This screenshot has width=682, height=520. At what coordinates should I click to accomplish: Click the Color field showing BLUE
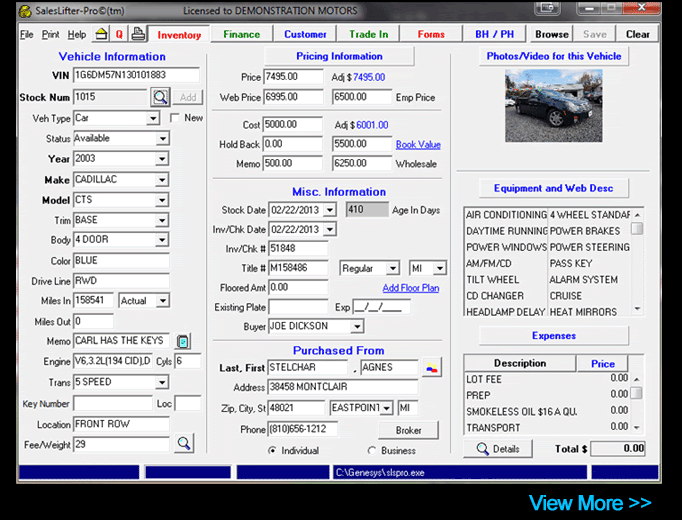[x=121, y=260]
